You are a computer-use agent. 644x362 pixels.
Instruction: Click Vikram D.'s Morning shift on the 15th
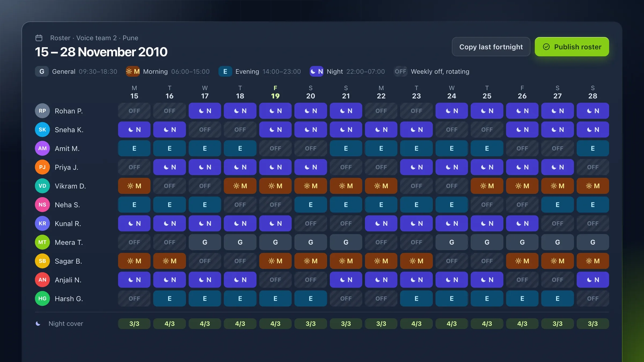[134, 186]
